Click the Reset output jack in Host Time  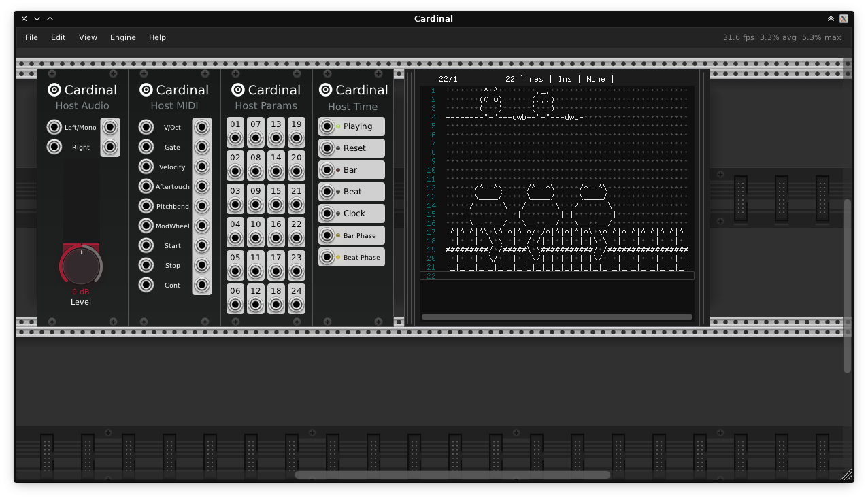pyautogui.click(x=327, y=148)
